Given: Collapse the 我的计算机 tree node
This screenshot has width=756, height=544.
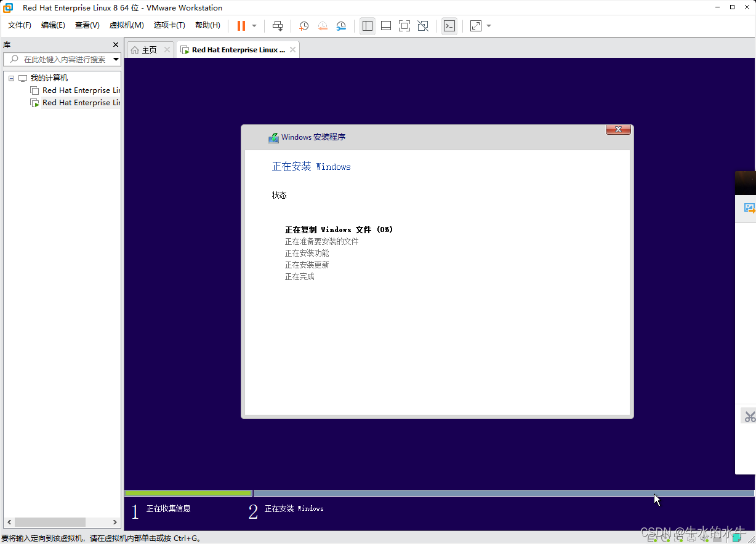Looking at the screenshot, I should (11, 78).
